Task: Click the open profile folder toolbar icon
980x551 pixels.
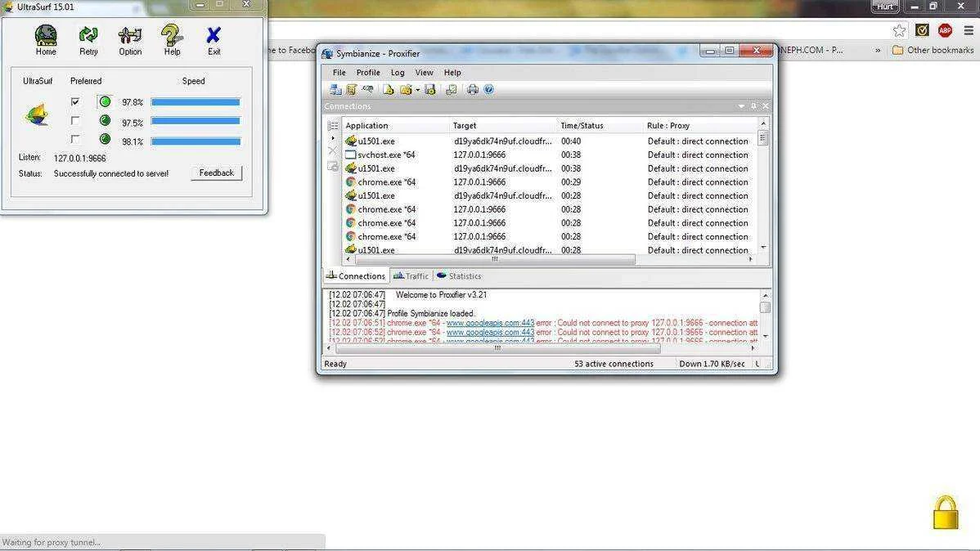Action: click(x=406, y=89)
